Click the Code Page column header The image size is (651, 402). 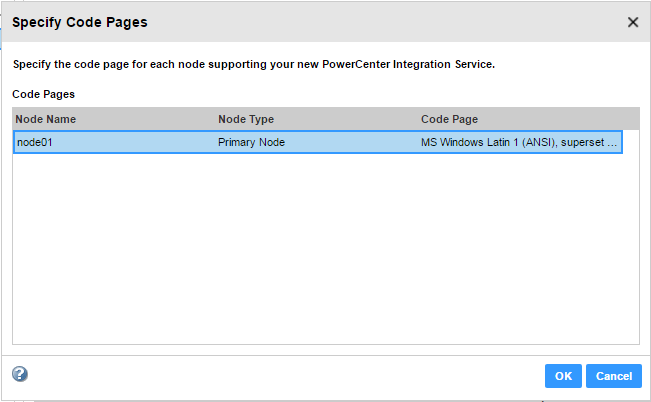[x=449, y=120]
